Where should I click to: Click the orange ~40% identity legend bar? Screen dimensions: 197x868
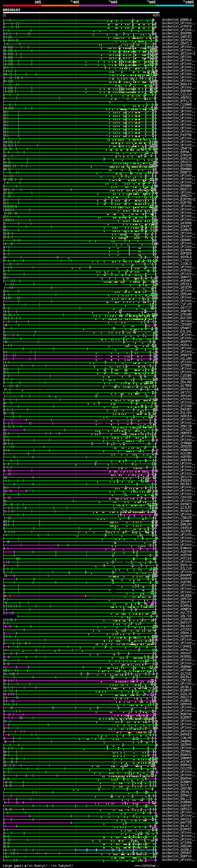60,6
